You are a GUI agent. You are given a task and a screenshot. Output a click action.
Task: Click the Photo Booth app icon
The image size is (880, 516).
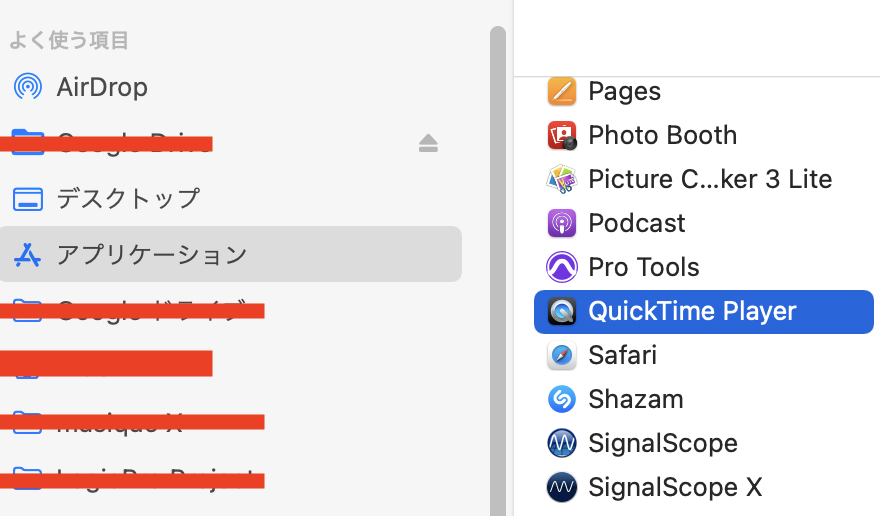point(562,135)
